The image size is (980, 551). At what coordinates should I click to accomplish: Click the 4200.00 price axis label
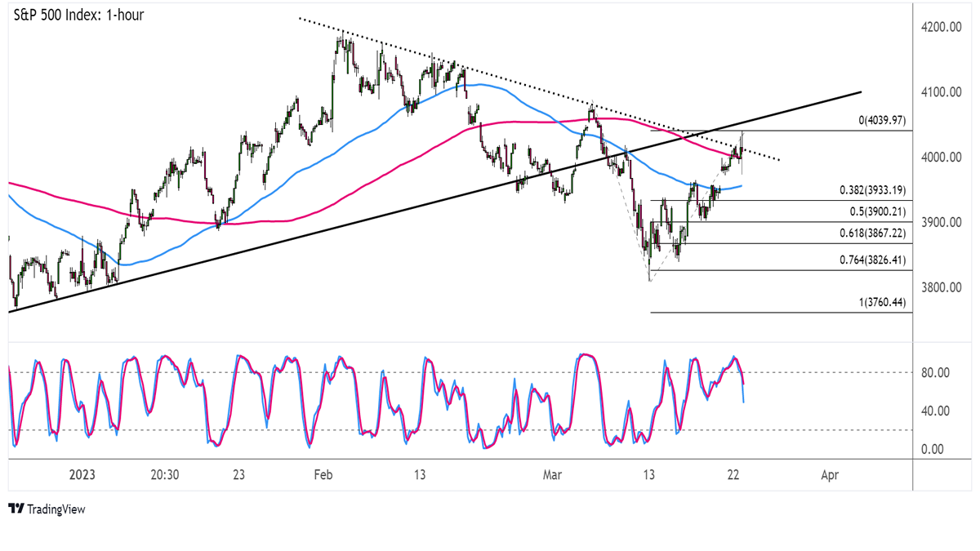click(x=940, y=27)
